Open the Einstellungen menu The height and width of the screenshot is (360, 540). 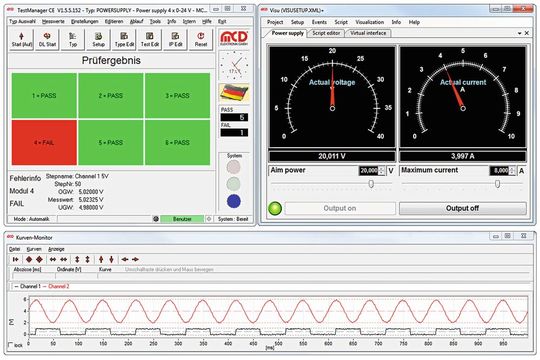pyautogui.click(x=85, y=21)
